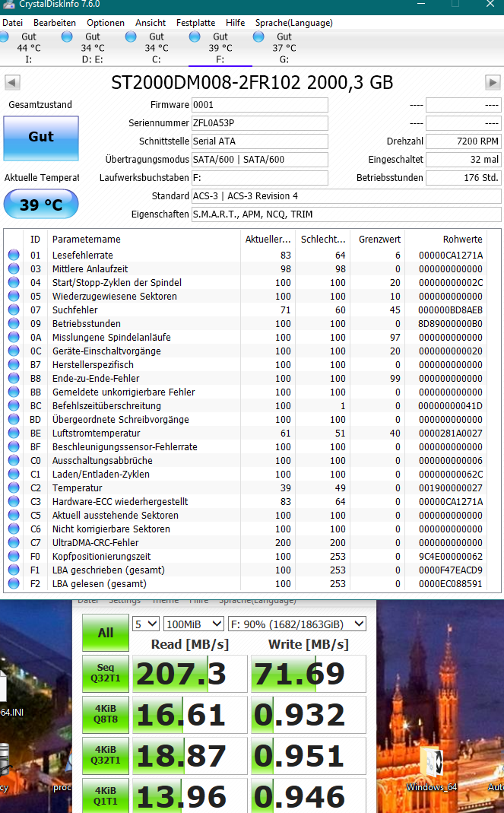Image resolution: width=504 pixels, height=813 pixels.
Task: Click the 39 °C temperature indicator
Action: pyautogui.click(x=41, y=205)
